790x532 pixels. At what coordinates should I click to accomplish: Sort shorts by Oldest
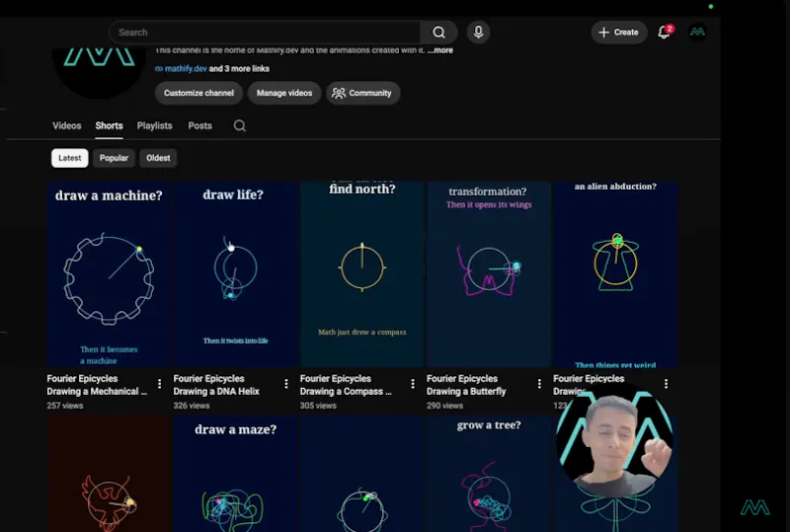158,158
